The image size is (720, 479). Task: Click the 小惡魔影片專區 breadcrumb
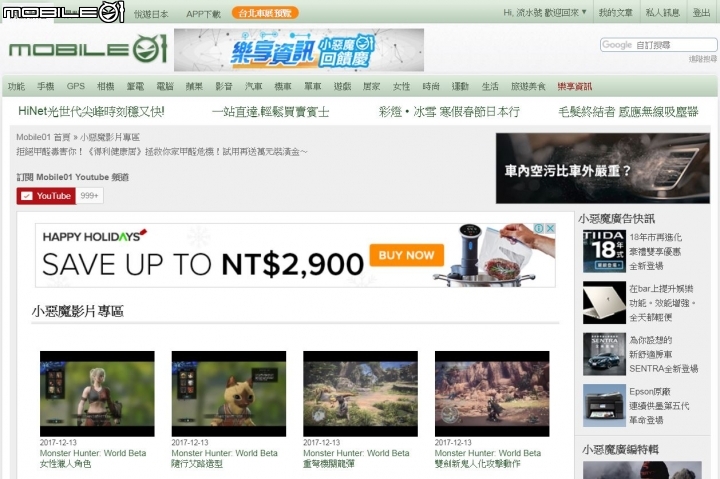point(110,137)
